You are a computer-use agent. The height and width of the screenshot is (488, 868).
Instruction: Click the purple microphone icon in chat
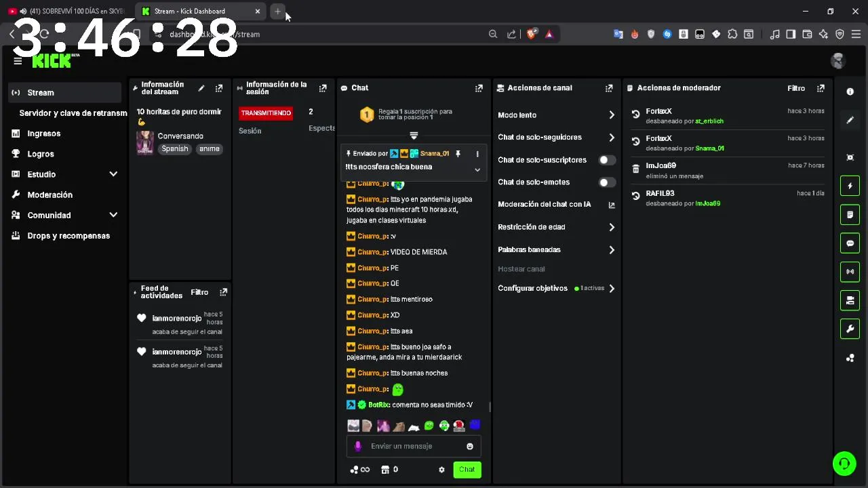tap(358, 446)
